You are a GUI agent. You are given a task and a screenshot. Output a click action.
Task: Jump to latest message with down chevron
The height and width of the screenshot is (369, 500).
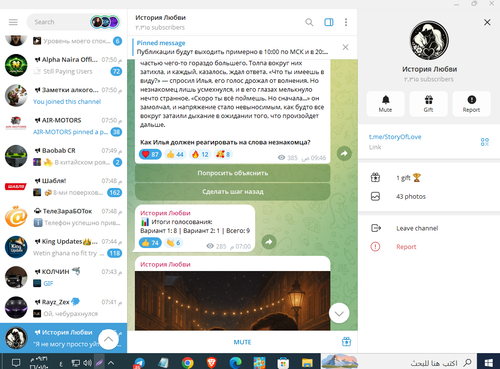coord(339,313)
